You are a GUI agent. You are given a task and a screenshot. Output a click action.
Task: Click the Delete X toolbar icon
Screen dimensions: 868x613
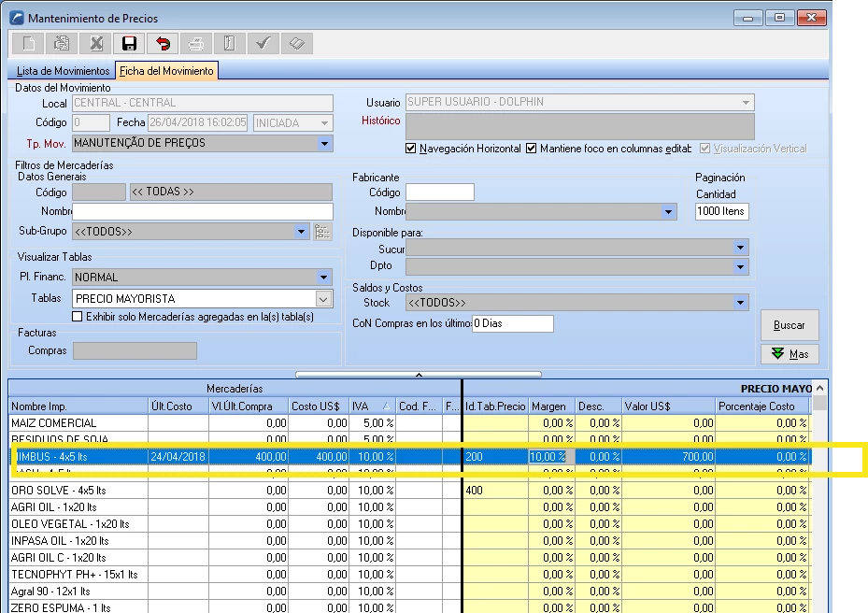[95, 43]
